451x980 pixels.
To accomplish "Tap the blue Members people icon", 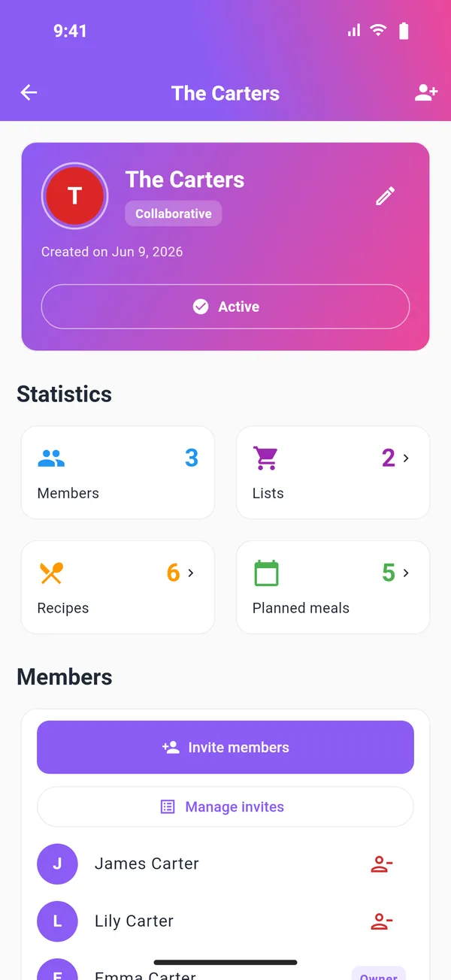I will [51, 458].
